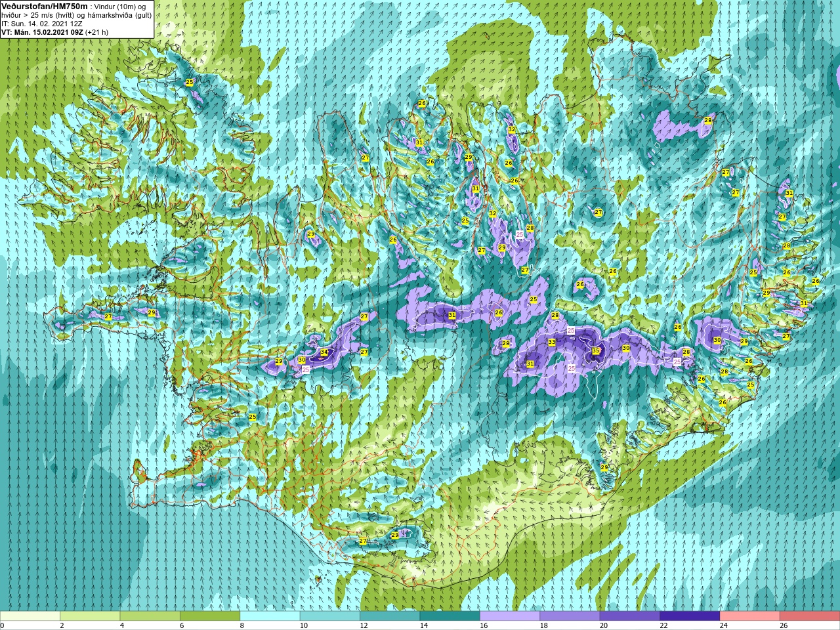The image size is (840, 630).
Task: Click the 14–16 m/s dark teal legend swatch
Action: pos(450,616)
